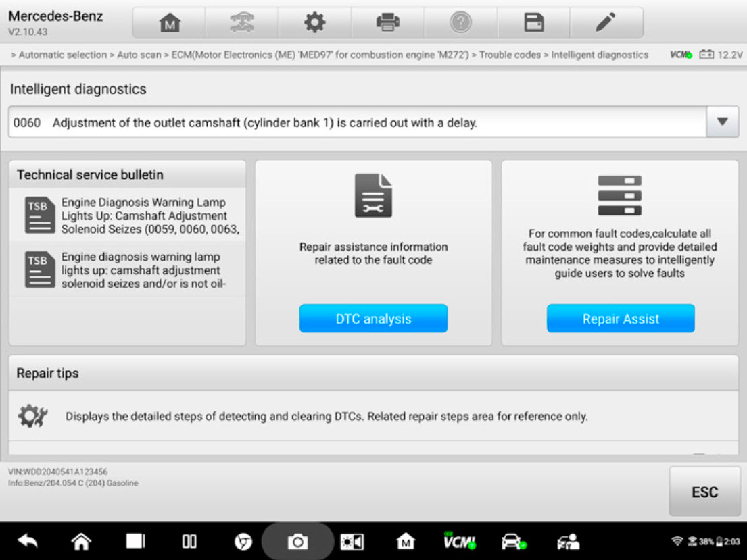Open VCM manager in bottom bar
The height and width of the screenshot is (560, 747).
coord(459,541)
